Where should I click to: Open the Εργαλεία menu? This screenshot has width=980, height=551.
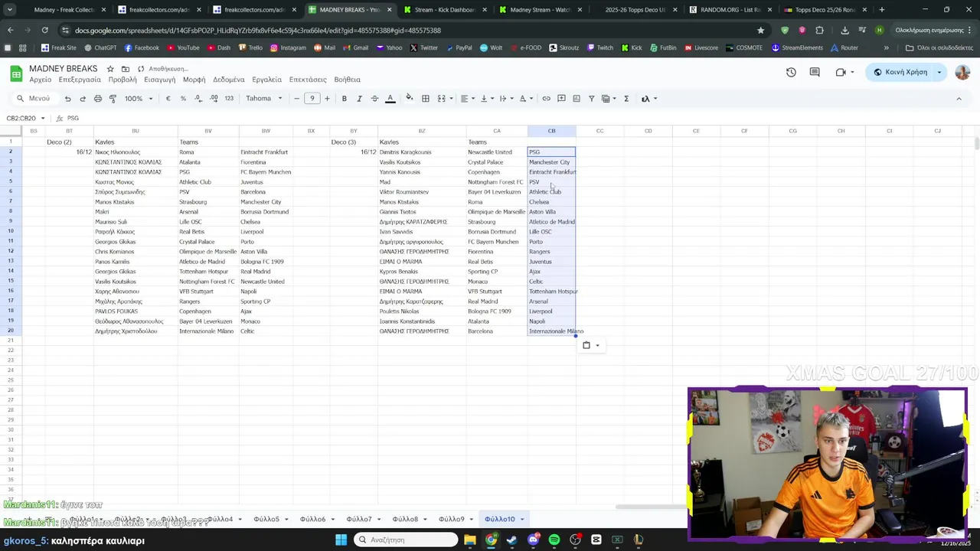click(267, 80)
